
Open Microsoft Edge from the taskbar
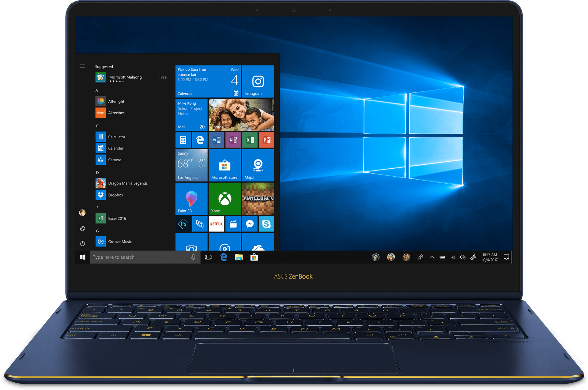point(224,257)
